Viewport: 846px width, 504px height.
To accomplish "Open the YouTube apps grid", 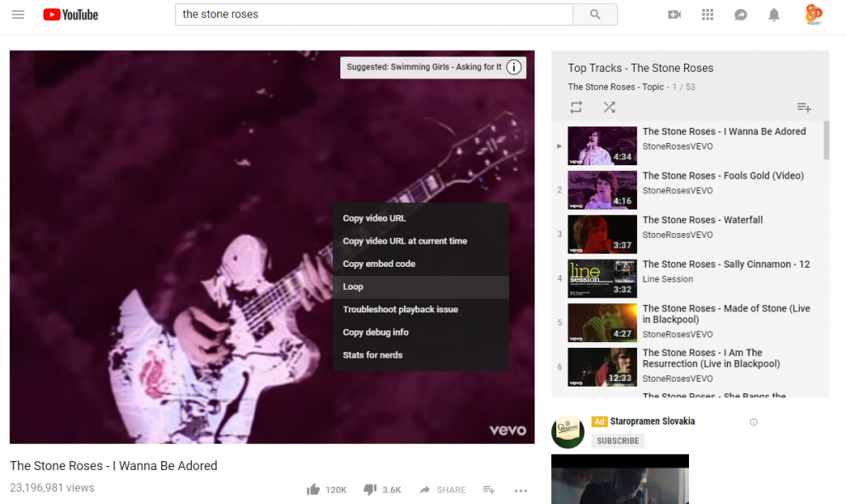I will [707, 15].
